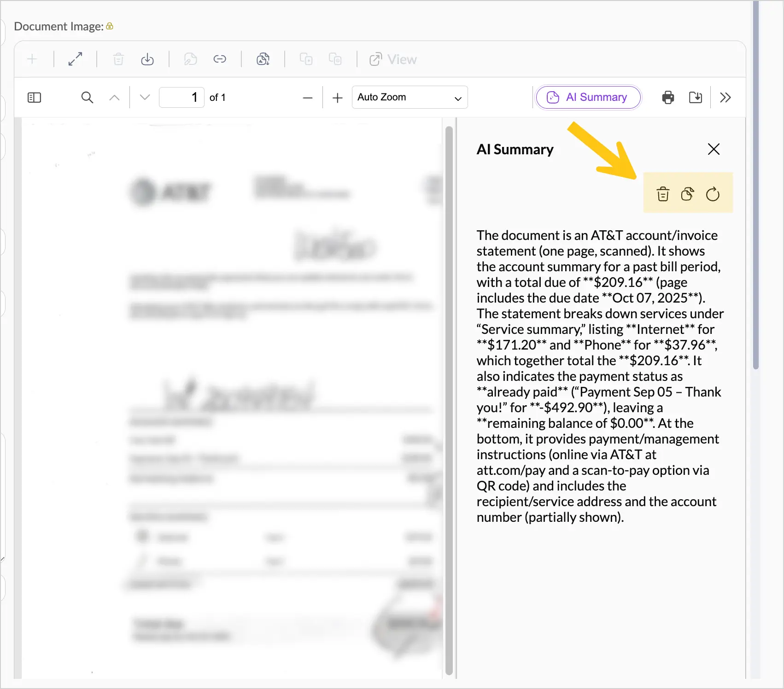Click the 'of 1' page count text

pyautogui.click(x=217, y=98)
